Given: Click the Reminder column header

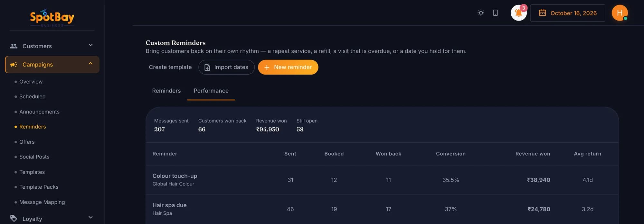Looking at the screenshot, I should click(x=165, y=154).
